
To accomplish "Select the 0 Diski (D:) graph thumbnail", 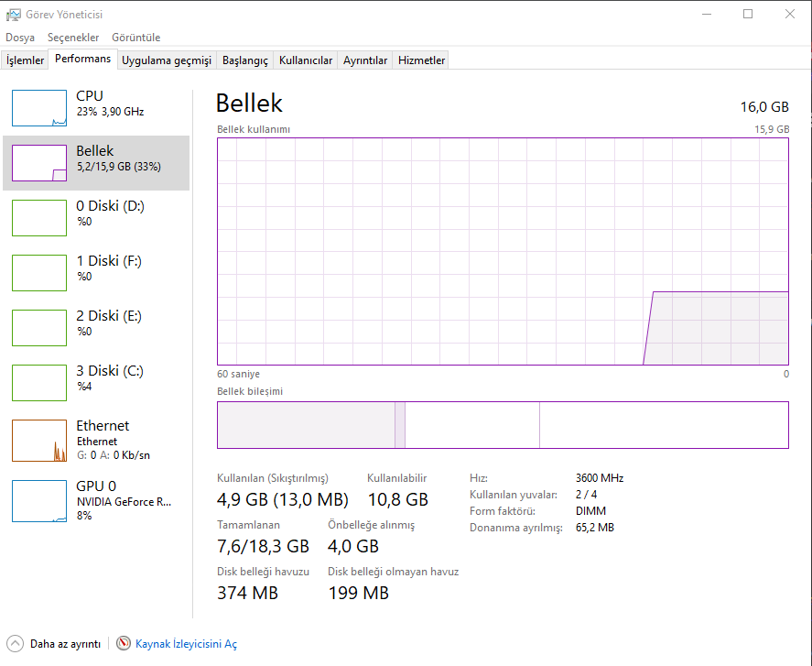I will coord(39,218).
